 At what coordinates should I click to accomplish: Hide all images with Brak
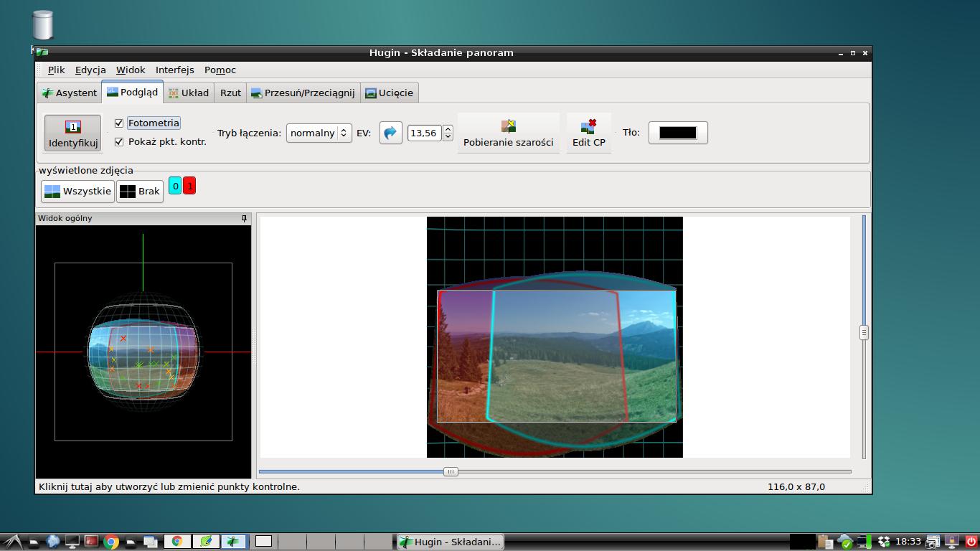click(140, 191)
